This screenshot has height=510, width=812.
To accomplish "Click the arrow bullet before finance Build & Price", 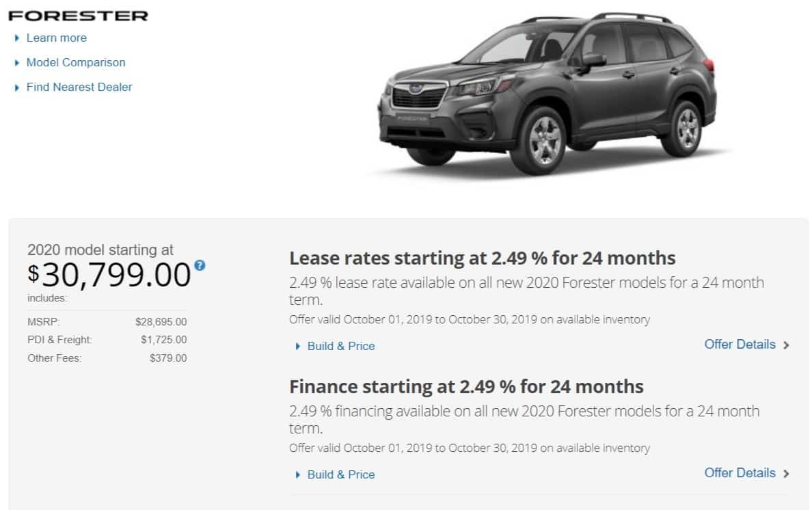I will (298, 475).
